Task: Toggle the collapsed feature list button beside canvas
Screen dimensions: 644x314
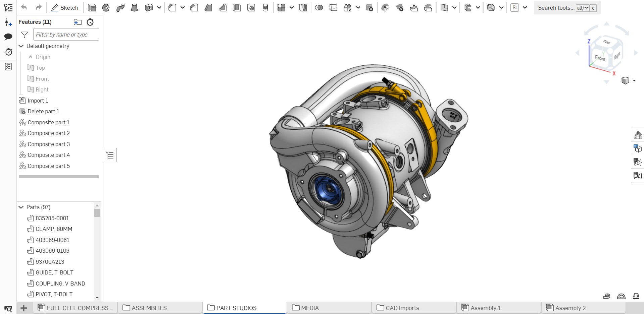Action: click(110, 155)
